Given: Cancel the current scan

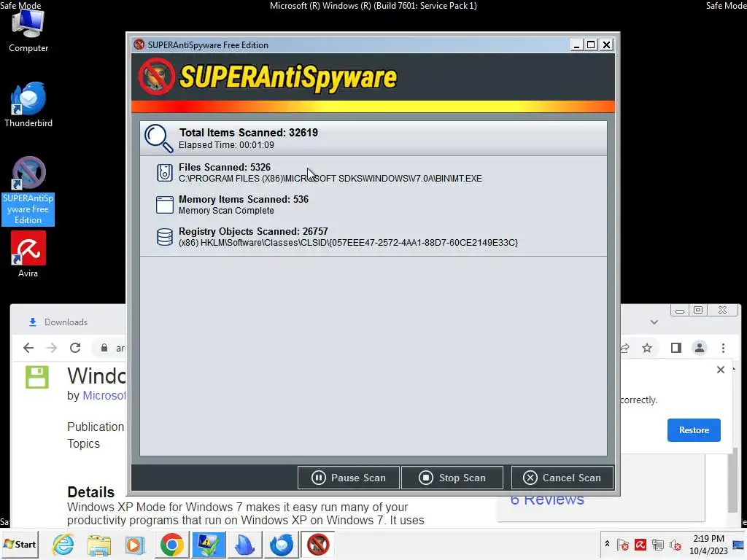Looking at the screenshot, I should tap(562, 478).
